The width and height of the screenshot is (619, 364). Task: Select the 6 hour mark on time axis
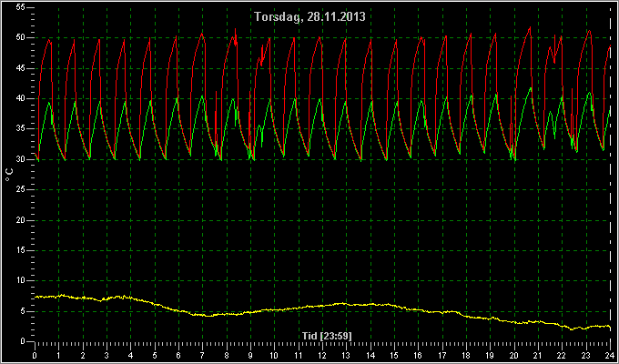tap(178, 355)
